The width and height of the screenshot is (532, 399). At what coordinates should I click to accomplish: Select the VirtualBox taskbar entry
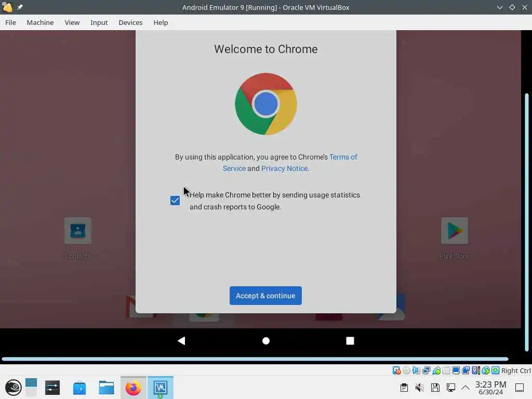(161, 388)
